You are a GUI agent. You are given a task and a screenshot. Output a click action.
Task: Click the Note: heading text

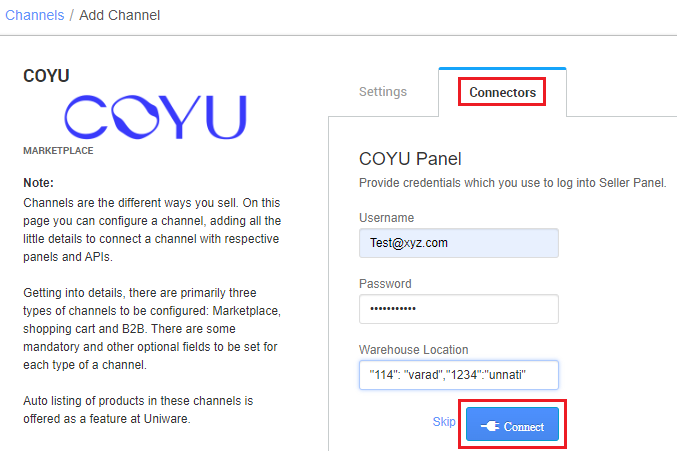38,183
